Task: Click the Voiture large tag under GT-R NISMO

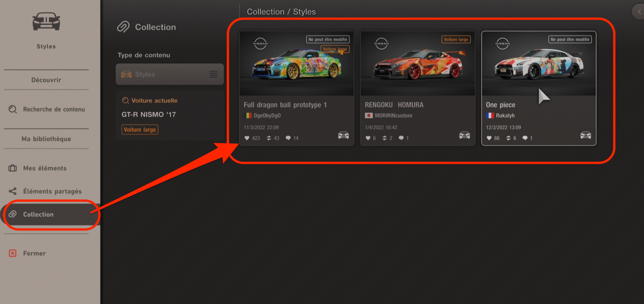Action: point(140,130)
